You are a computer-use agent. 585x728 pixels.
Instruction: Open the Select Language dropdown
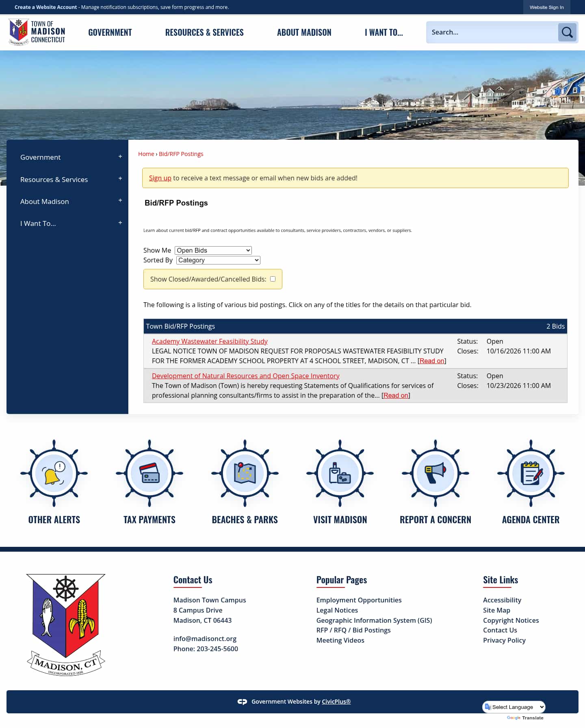pyautogui.click(x=514, y=707)
